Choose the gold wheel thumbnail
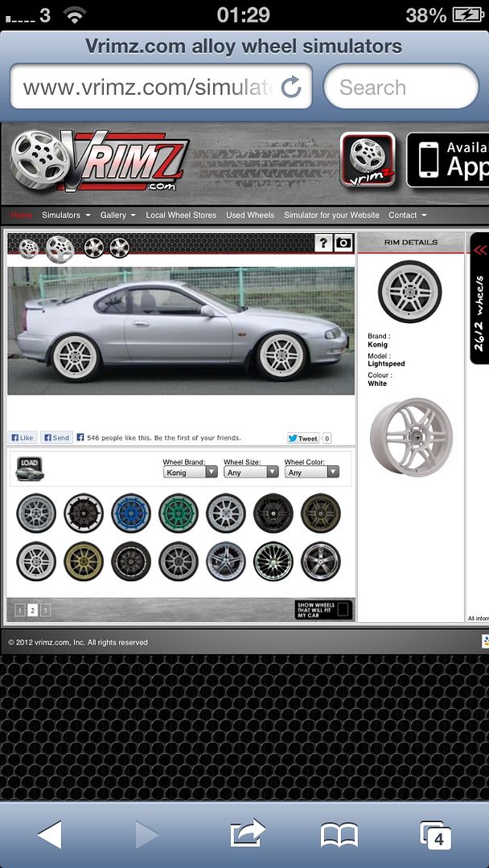Screen dimensions: 489x868 [84, 561]
